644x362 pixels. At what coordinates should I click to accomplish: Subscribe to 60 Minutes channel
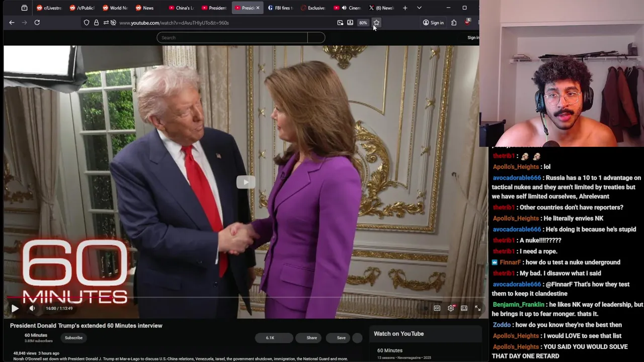point(73,338)
